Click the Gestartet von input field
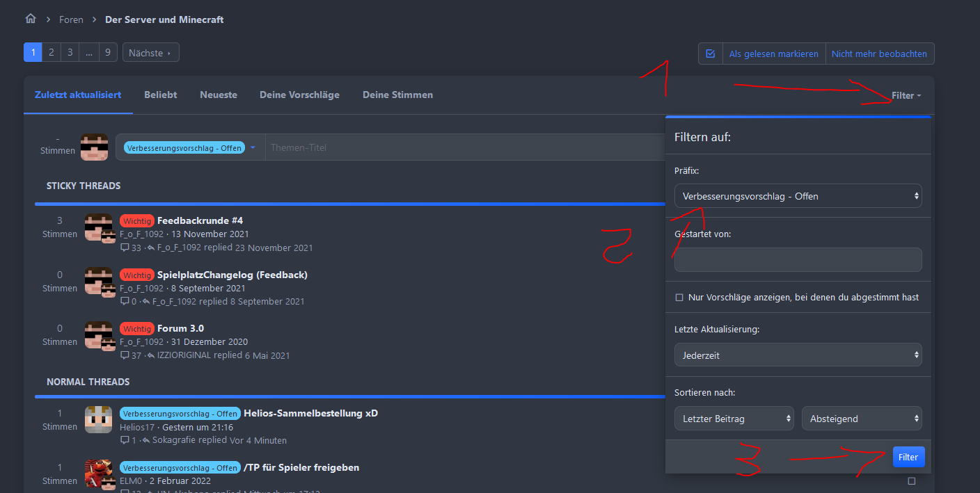 pyautogui.click(x=798, y=259)
